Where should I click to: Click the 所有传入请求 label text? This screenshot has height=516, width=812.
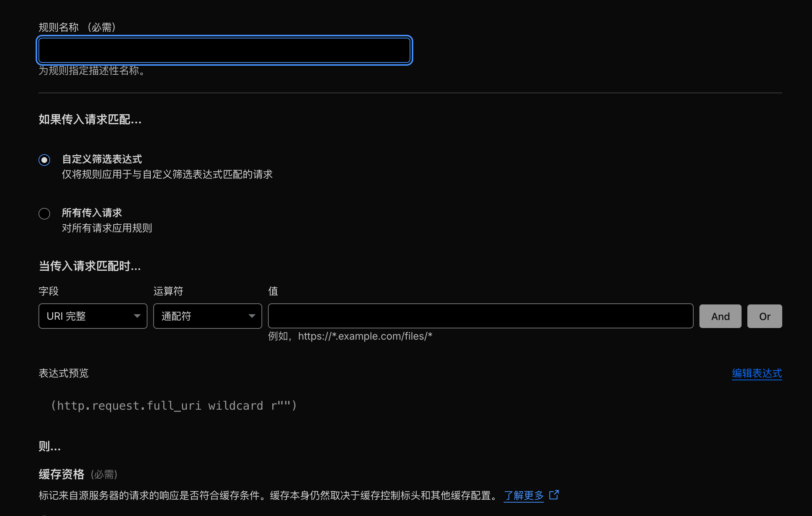coord(92,213)
